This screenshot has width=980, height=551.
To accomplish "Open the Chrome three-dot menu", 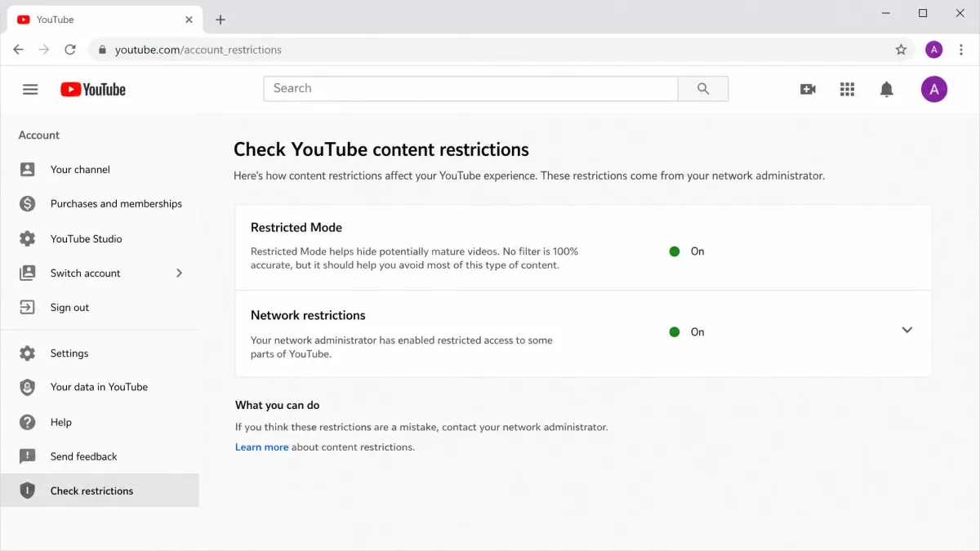I will click(x=962, y=50).
